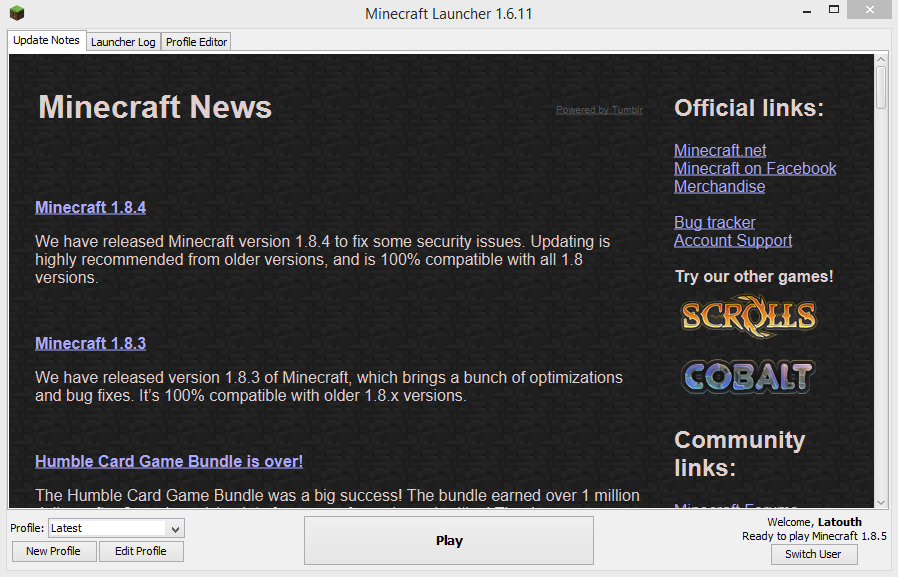
Task: Click the Edit Profile button
Action: 141,551
